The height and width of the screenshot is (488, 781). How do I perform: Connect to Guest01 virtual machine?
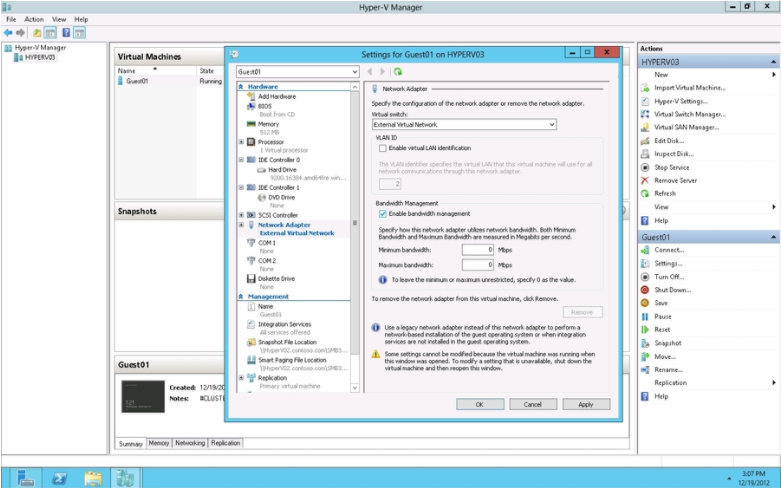(668, 250)
